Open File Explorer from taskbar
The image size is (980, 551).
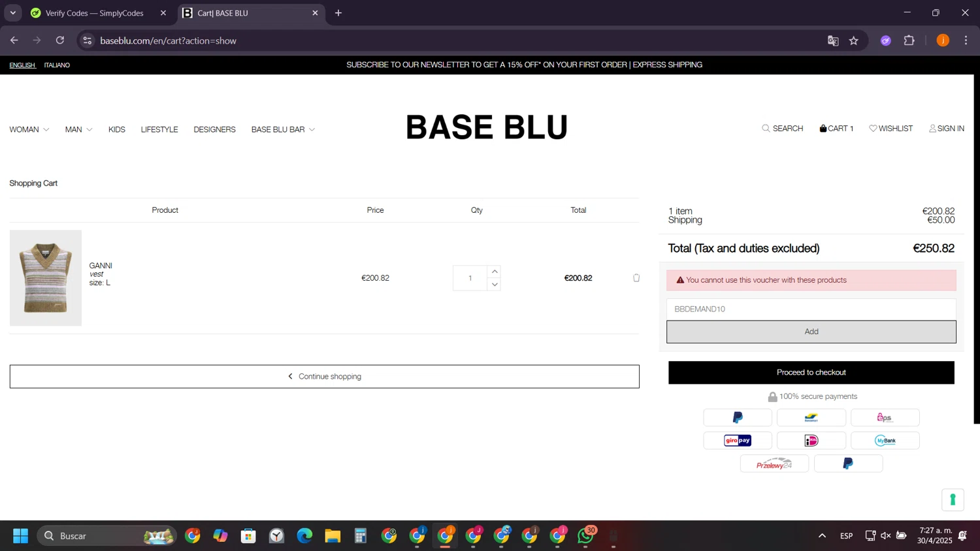333,536
